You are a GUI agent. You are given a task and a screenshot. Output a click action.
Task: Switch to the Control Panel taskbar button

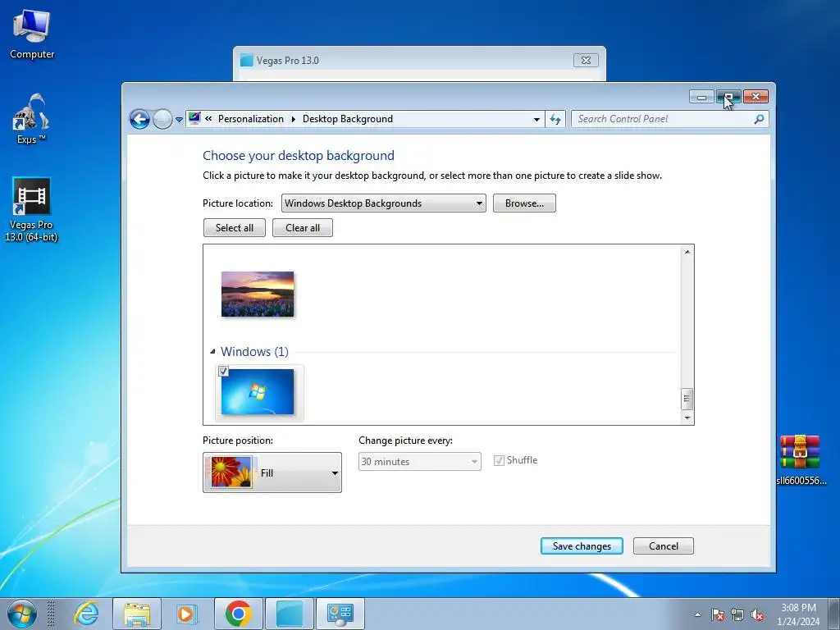[x=340, y=614]
